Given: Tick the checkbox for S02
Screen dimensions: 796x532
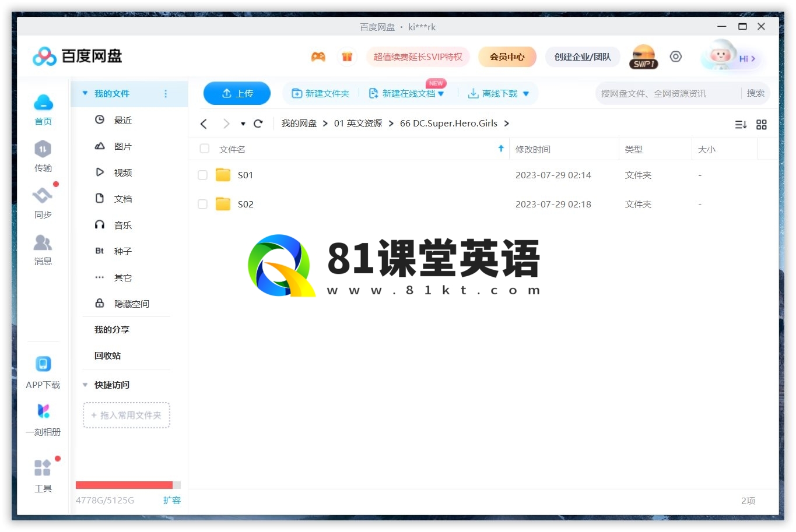Looking at the screenshot, I should [202, 204].
